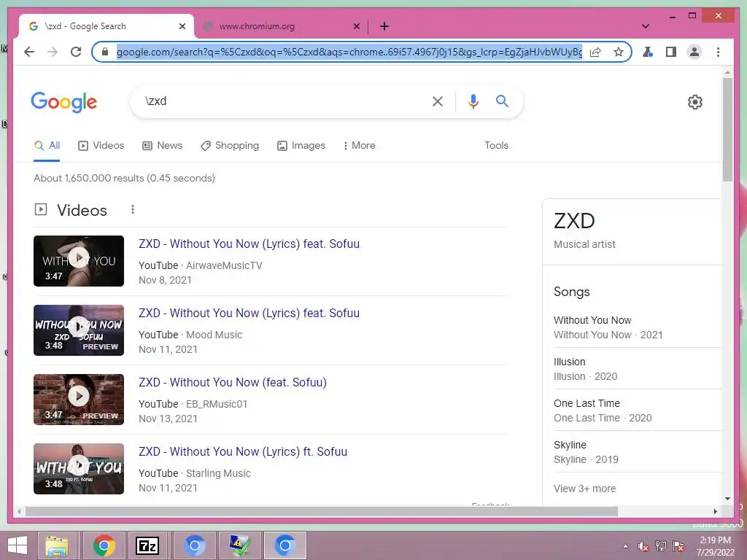The image size is (747, 560).
Task: View site information via the lock icon
Action: click(x=105, y=52)
